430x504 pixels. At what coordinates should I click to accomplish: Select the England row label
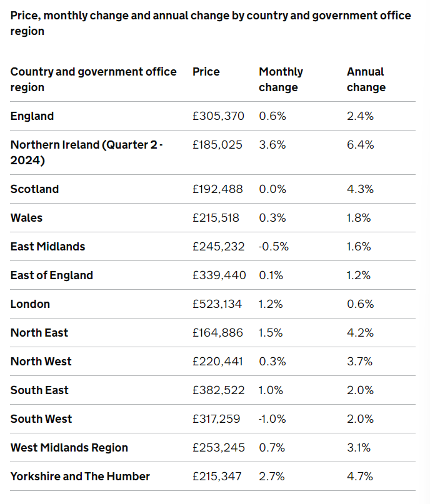pos(32,116)
